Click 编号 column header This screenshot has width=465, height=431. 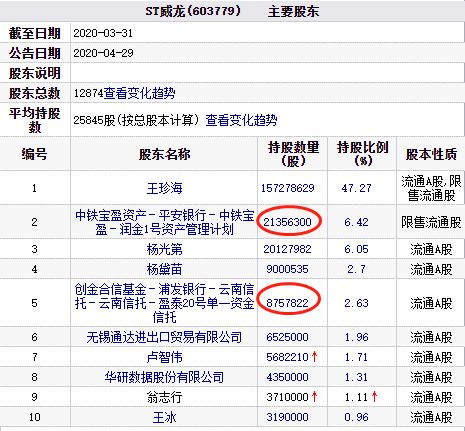click(x=34, y=154)
